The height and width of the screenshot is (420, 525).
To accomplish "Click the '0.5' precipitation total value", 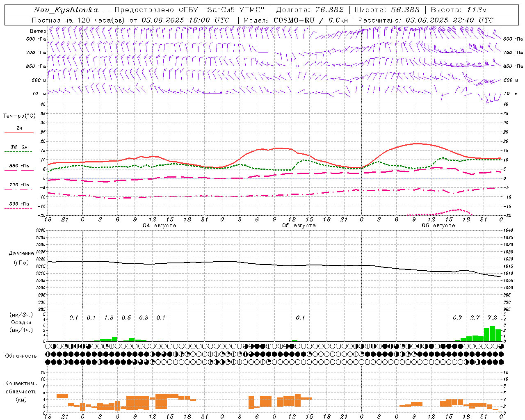I will click(126, 317).
